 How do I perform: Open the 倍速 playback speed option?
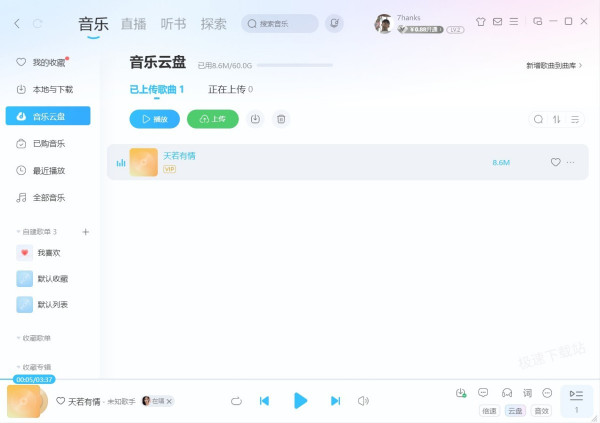489,411
